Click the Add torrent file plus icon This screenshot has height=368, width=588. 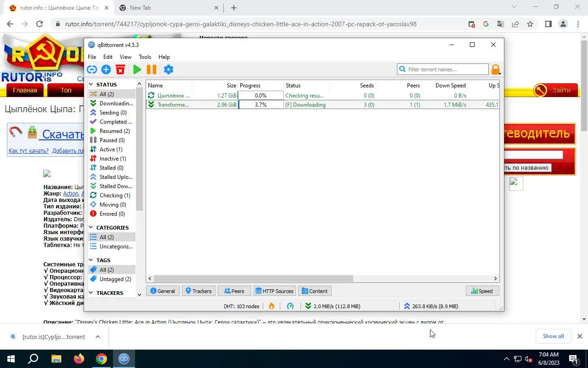point(106,69)
